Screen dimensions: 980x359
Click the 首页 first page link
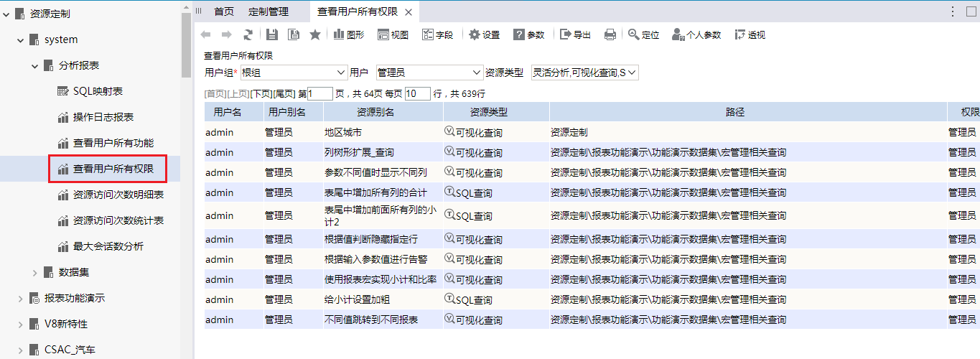[x=215, y=93]
